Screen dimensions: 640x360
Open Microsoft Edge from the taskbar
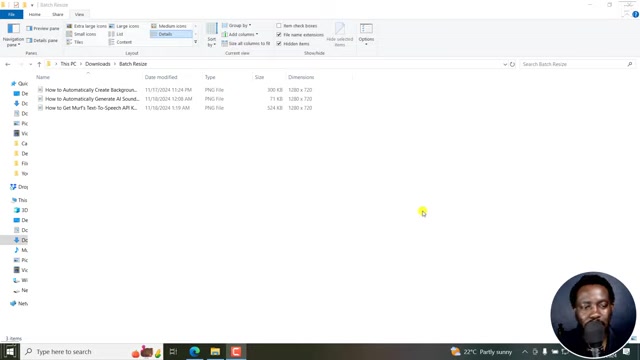coord(195,351)
